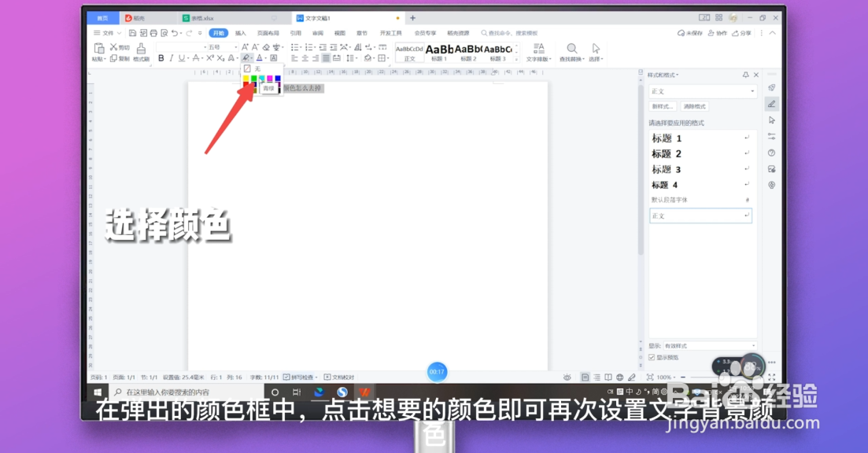
Task: Switch to web layout view icon
Action: pyautogui.click(x=620, y=377)
